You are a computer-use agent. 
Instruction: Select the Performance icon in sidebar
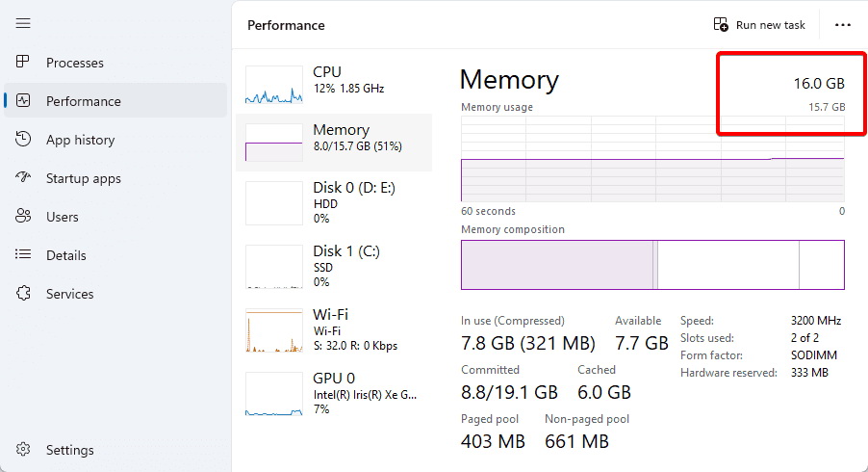[24, 101]
